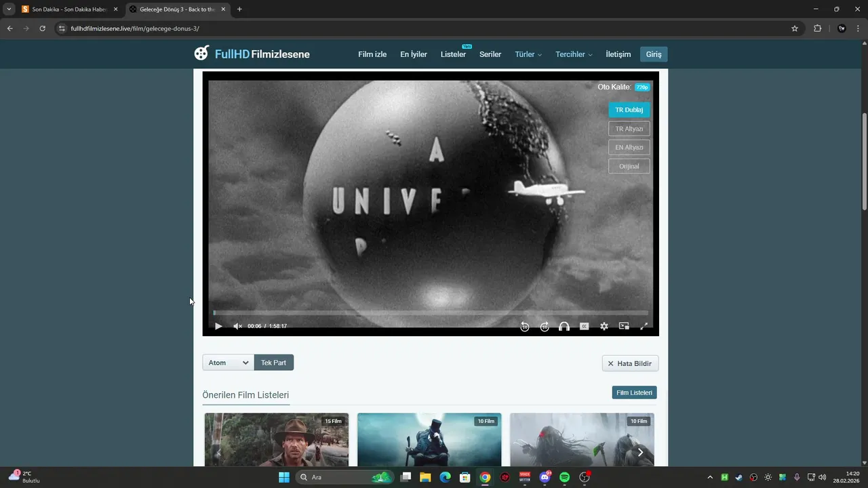Expand the Tercihler dropdown menu
The height and width of the screenshot is (488, 868).
click(574, 54)
